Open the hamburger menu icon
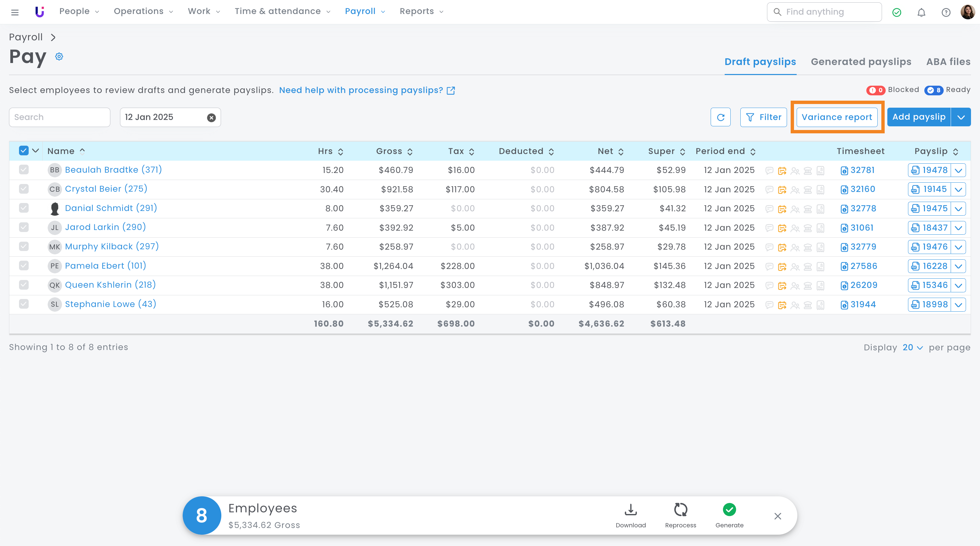This screenshot has height=546, width=980. (15, 13)
